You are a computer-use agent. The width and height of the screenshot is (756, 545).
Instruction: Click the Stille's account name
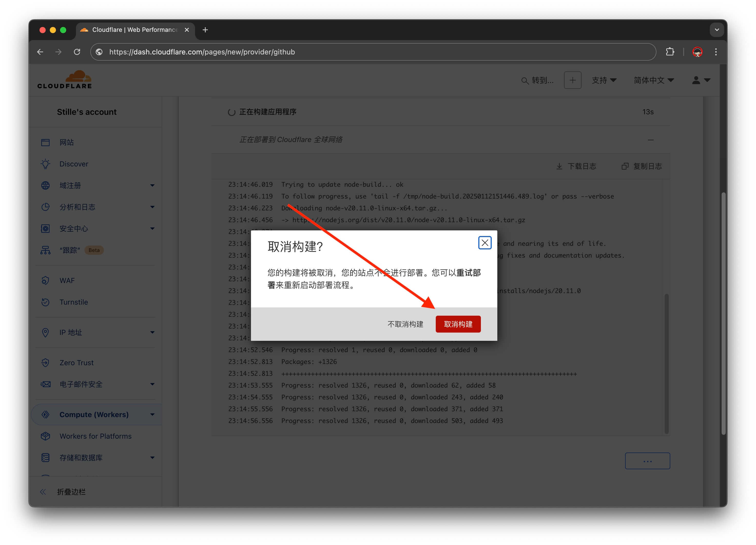(x=87, y=112)
